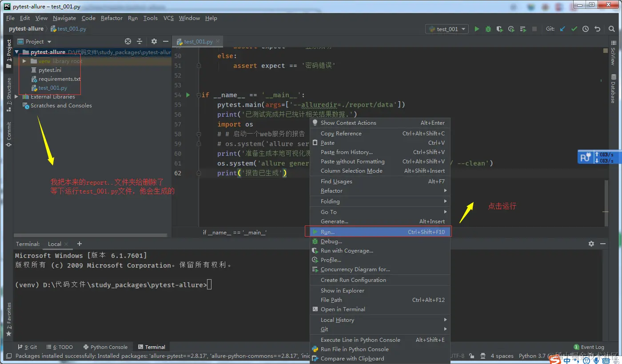Run test_001 with coverage toolbar icon

tap(500, 29)
